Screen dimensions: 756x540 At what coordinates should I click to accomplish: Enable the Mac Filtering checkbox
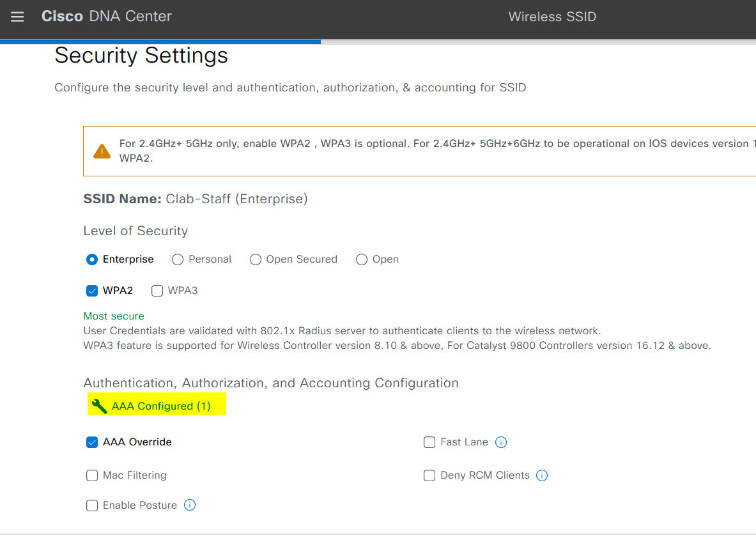[91, 475]
